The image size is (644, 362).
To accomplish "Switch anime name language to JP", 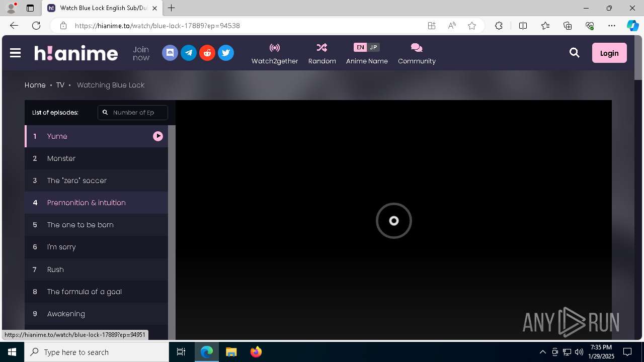I will pyautogui.click(x=373, y=47).
